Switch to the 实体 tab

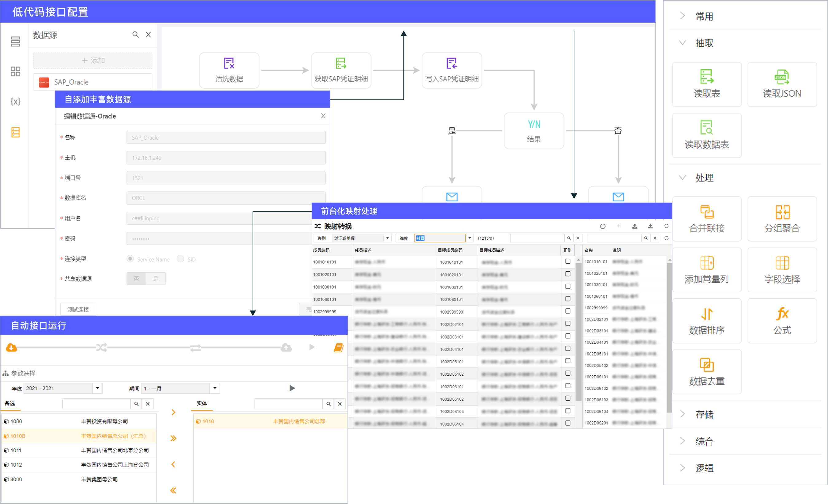(x=202, y=403)
